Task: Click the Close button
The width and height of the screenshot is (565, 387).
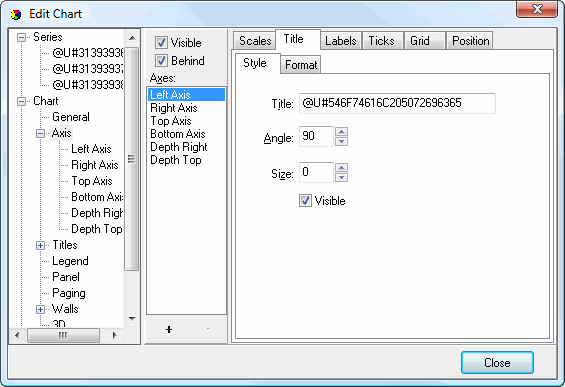Action: point(497,362)
